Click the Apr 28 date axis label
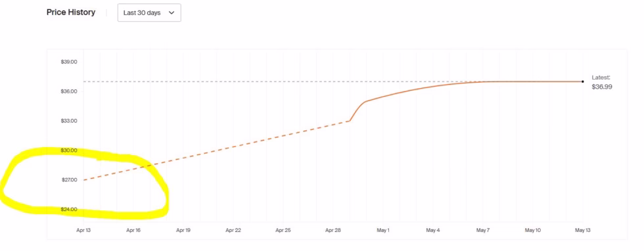 point(333,231)
